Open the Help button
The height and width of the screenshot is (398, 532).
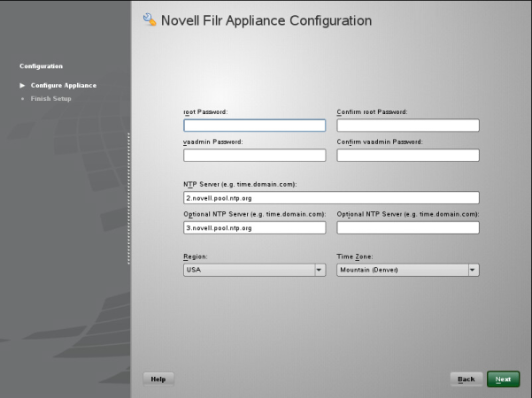[x=158, y=379]
